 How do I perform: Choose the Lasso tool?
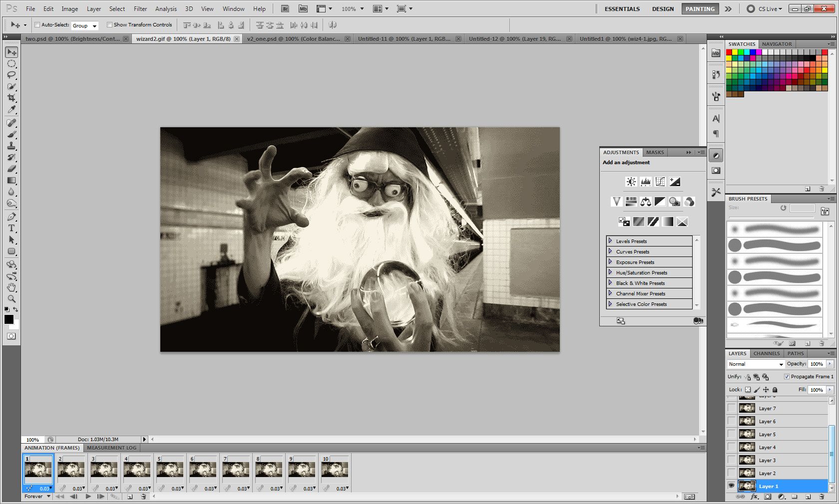(11, 75)
